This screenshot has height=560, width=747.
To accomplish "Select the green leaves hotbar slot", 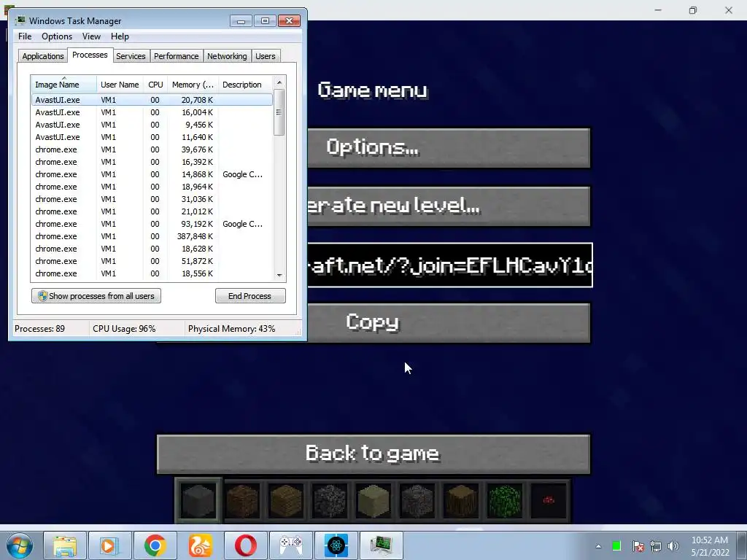I will 505,500.
